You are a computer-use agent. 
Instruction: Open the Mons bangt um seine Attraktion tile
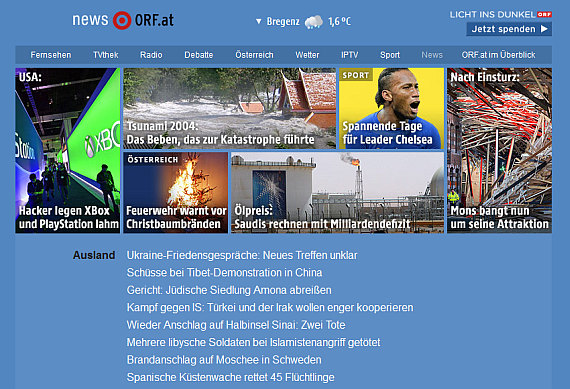coord(499,151)
